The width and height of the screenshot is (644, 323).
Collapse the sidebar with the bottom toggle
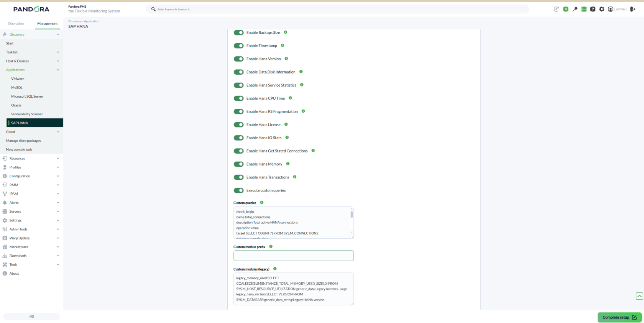tap(32, 316)
